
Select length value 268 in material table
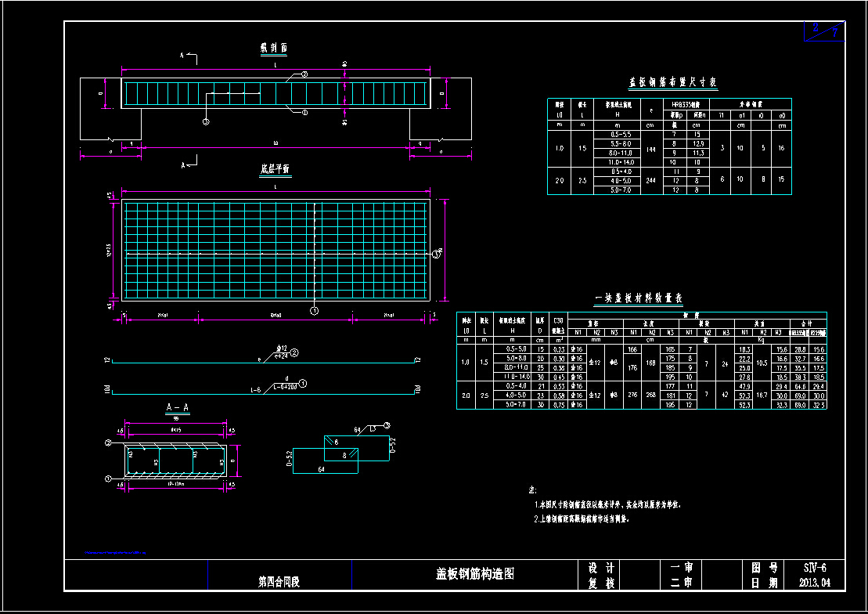pyautogui.click(x=651, y=395)
